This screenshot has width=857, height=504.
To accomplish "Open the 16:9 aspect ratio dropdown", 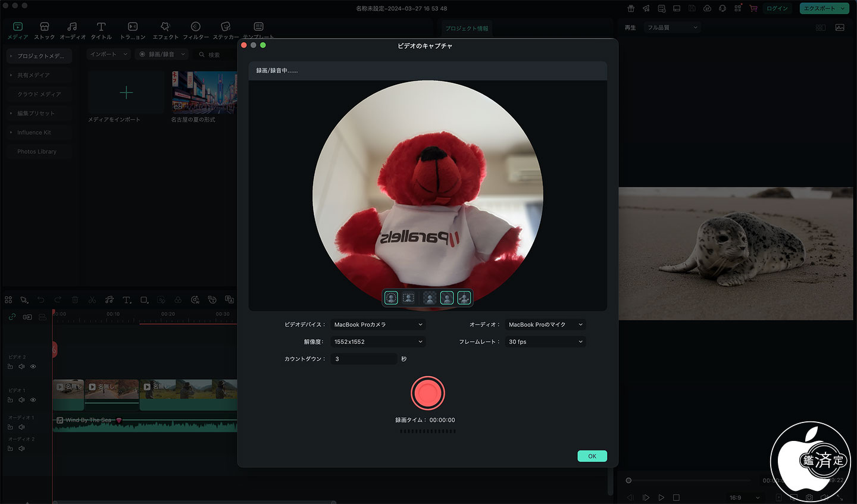I will 745,497.
